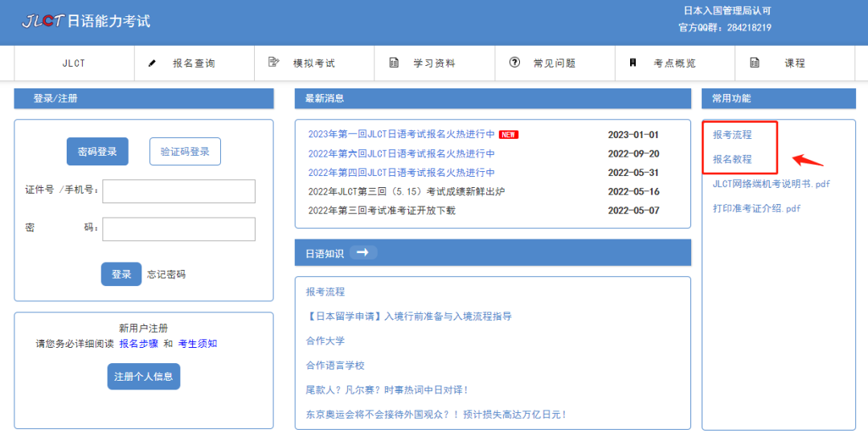This screenshot has width=868, height=441.
Task: Click the edit icon beside 模拟考试
Action: tap(273, 62)
